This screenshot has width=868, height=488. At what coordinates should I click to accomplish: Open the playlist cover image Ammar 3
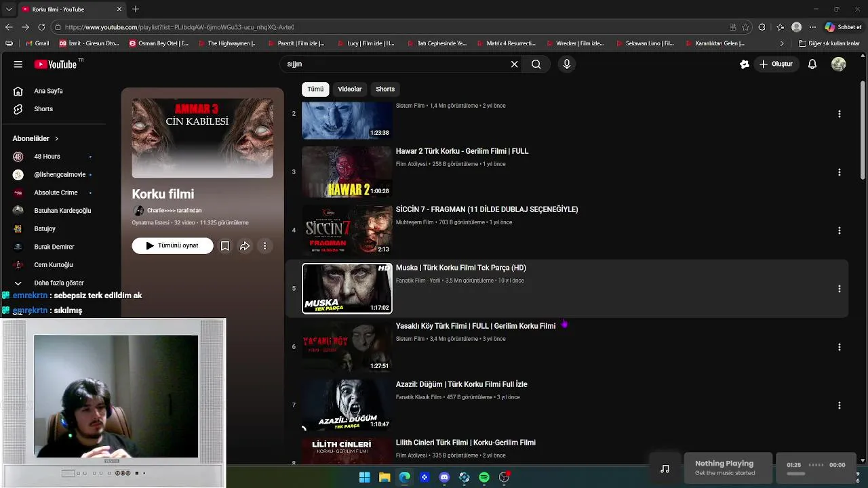203,138
